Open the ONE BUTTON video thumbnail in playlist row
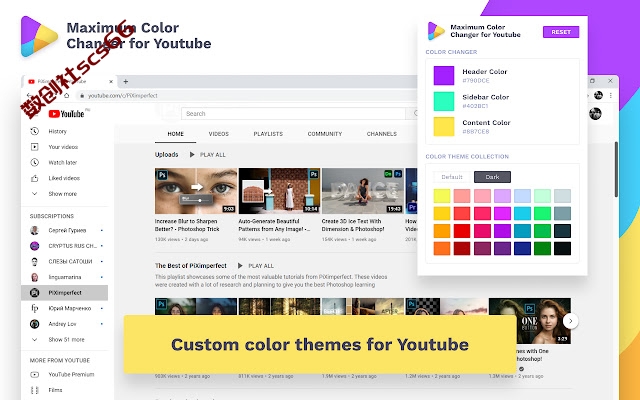Viewport: 640px width, 400px height. 530,321
